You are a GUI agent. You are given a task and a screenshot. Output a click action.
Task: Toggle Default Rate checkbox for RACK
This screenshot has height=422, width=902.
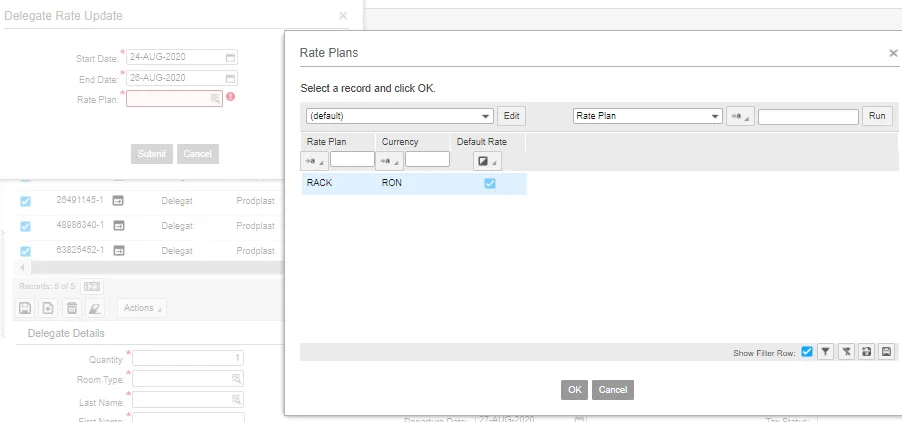tap(490, 183)
